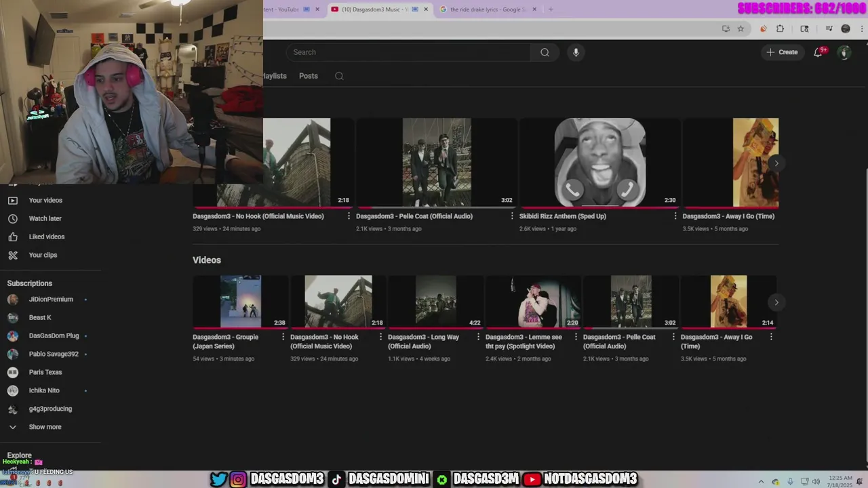Click the Watch later clock icon
This screenshot has width=868, height=488.
pos(12,219)
